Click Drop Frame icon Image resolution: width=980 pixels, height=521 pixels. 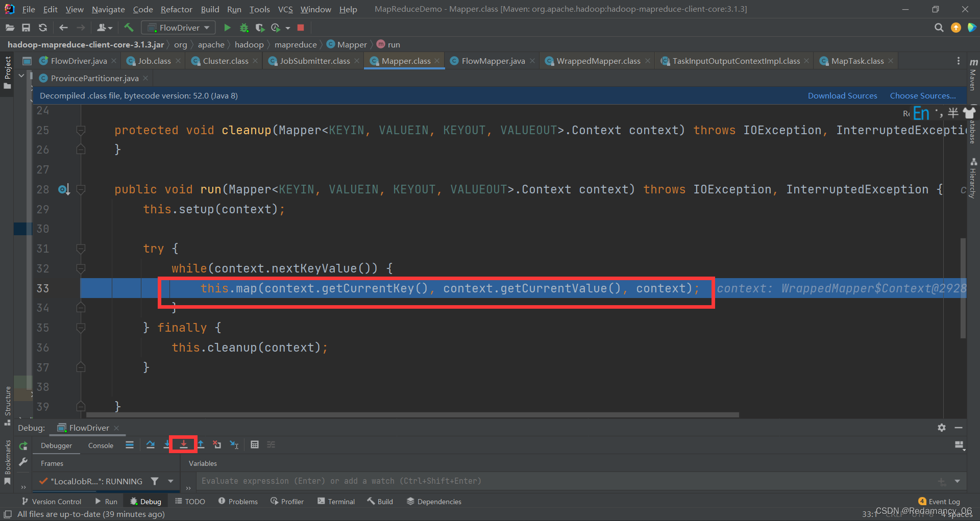click(x=217, y=444)
